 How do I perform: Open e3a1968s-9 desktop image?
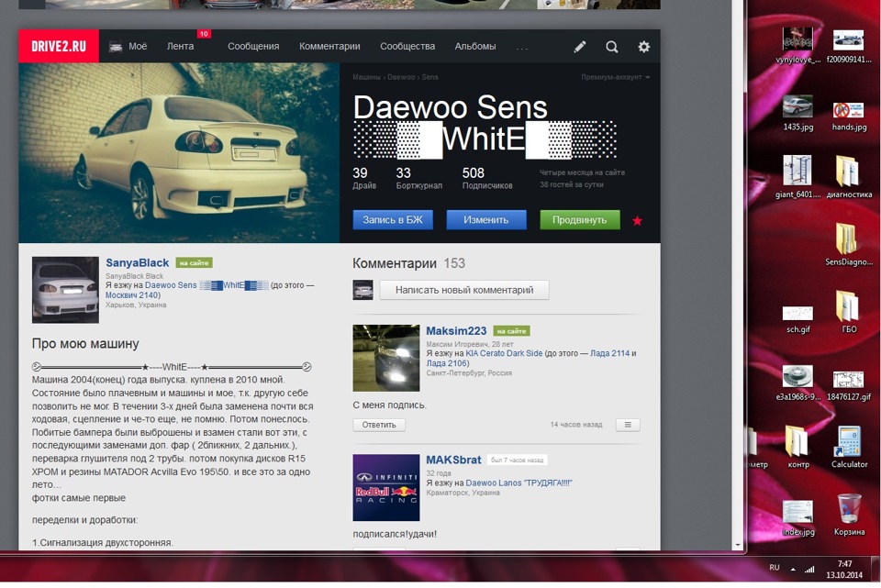tap(797, 383)
